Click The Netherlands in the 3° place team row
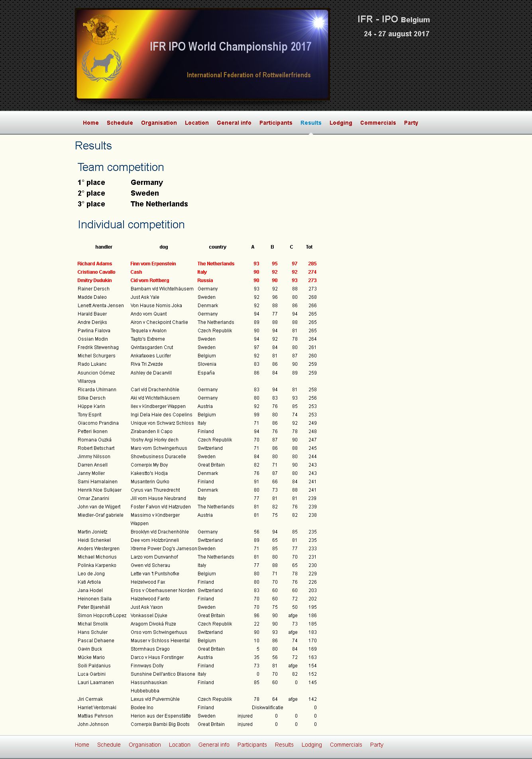The height and width of the screenshot is (759, 532). [159, 204]
